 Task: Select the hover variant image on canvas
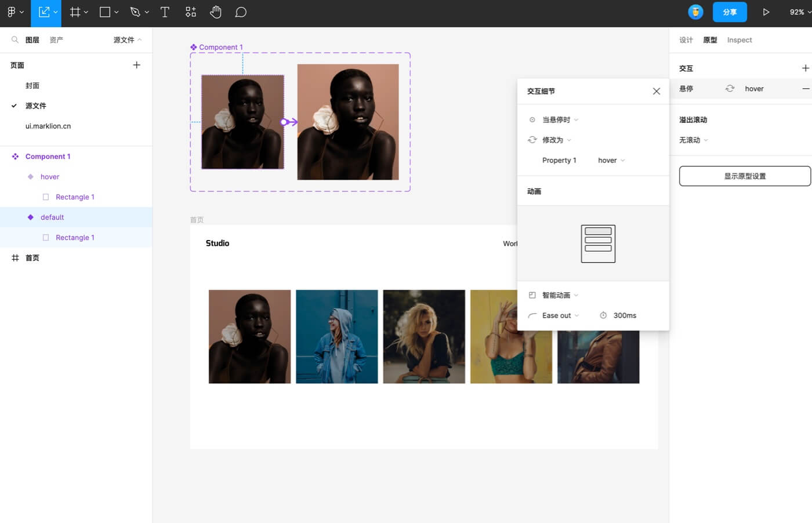coord(348,122)
